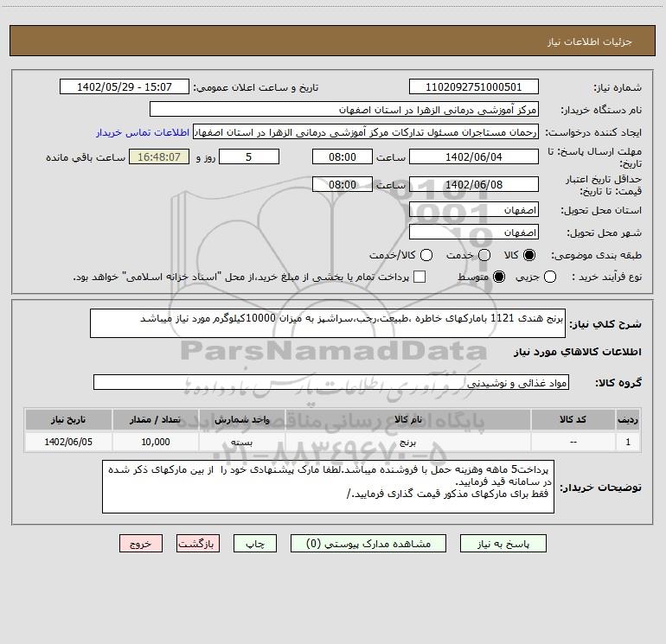Click row number 1 cell

pyautogui.click(x=628, y=442)
